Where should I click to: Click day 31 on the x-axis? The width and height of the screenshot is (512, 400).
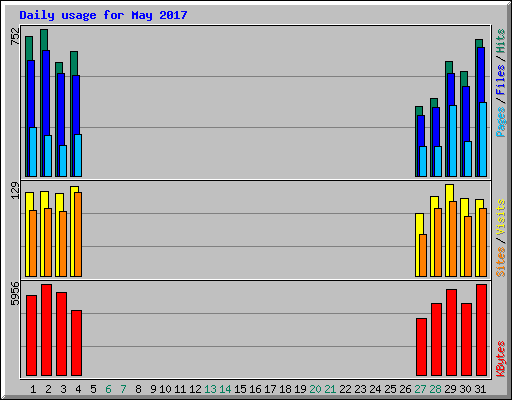(480, 389)
